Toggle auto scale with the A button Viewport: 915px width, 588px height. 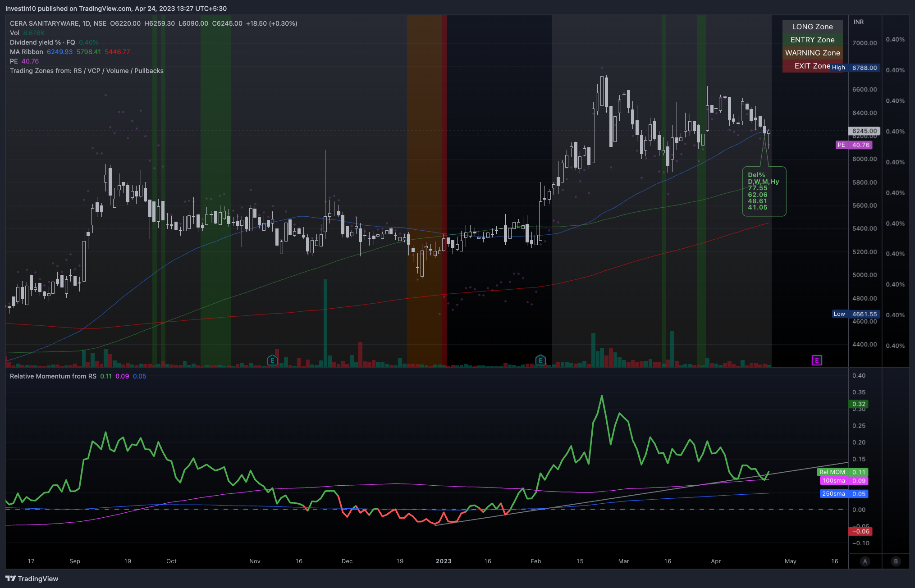(865, 561)
